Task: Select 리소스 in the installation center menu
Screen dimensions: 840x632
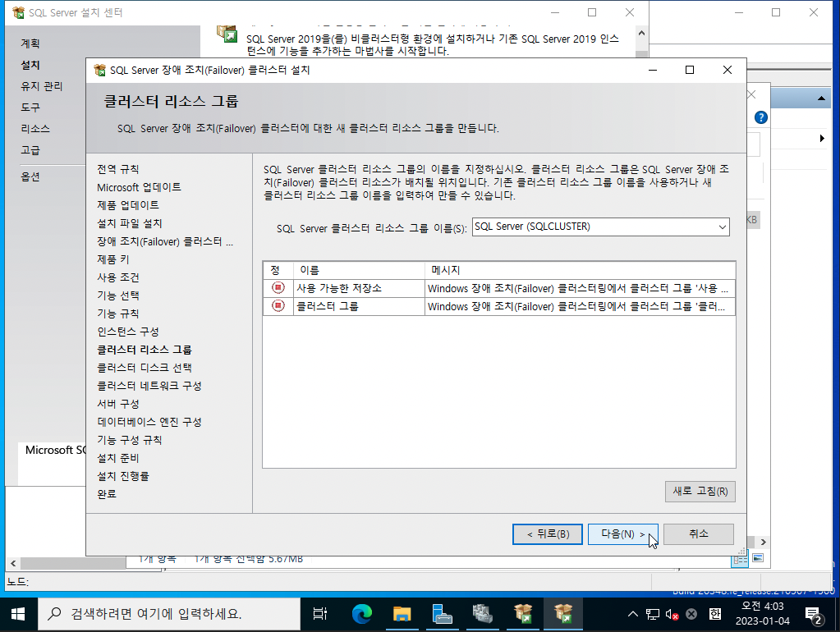Action: (x=35, y=129)
